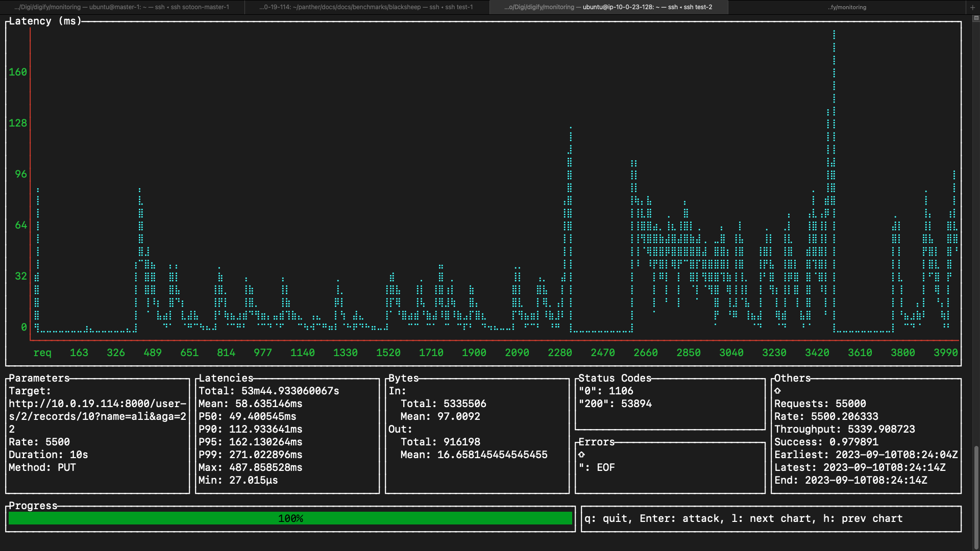
Task: Click the green 100% progress bar
Action: click(290, 518)
